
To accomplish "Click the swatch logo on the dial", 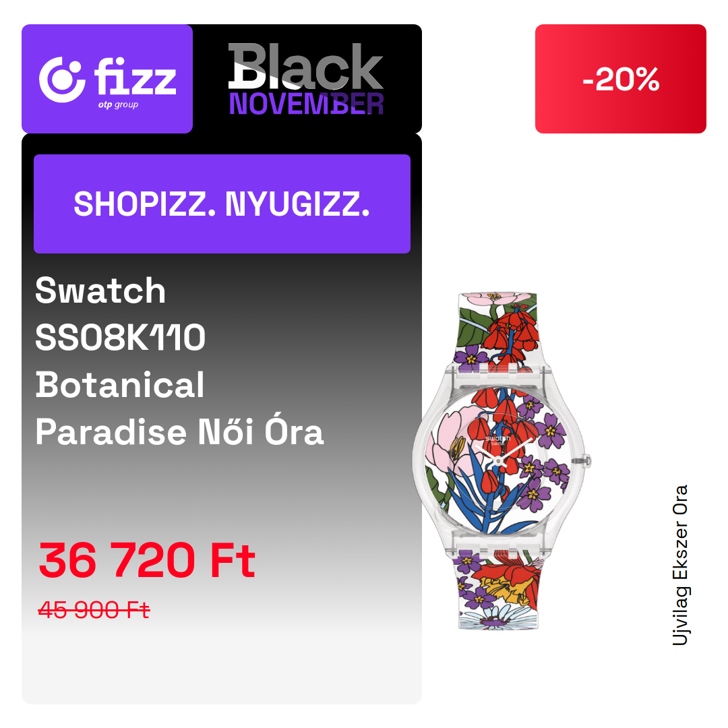I will [x=497, y=438].
